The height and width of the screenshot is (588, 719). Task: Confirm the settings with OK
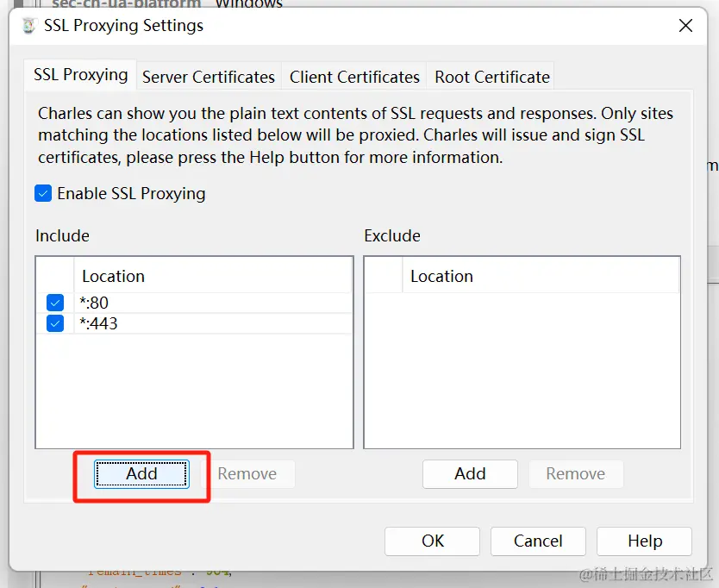click(433, 541)
